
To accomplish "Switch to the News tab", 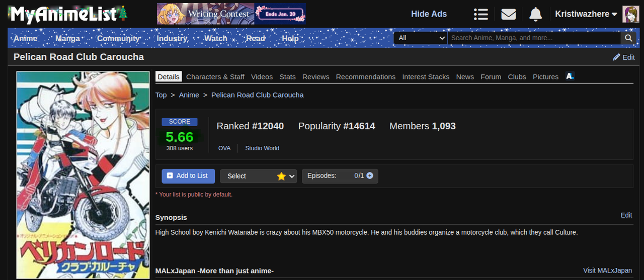I will [x=465, y=76].
